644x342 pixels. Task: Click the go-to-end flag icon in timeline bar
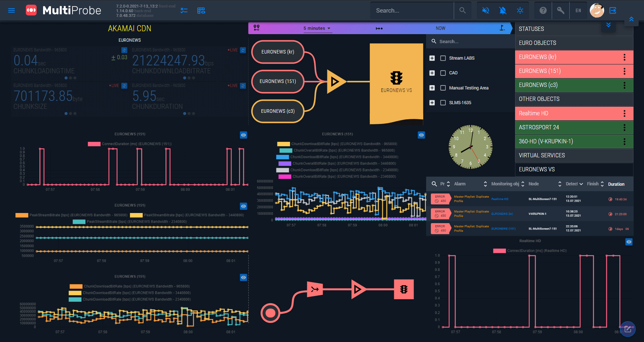pyautogui.click(x=502, y=28)
